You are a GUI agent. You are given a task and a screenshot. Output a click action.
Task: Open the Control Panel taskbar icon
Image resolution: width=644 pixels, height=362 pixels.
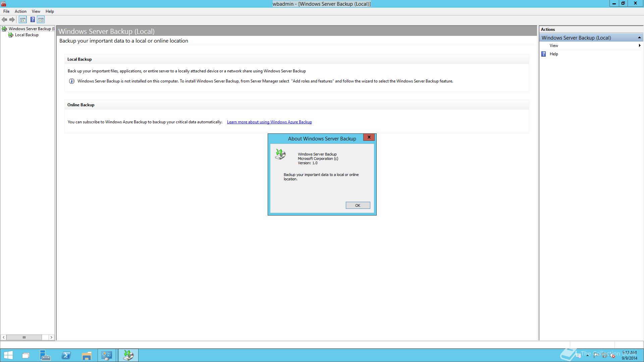[x=107, y=355]
